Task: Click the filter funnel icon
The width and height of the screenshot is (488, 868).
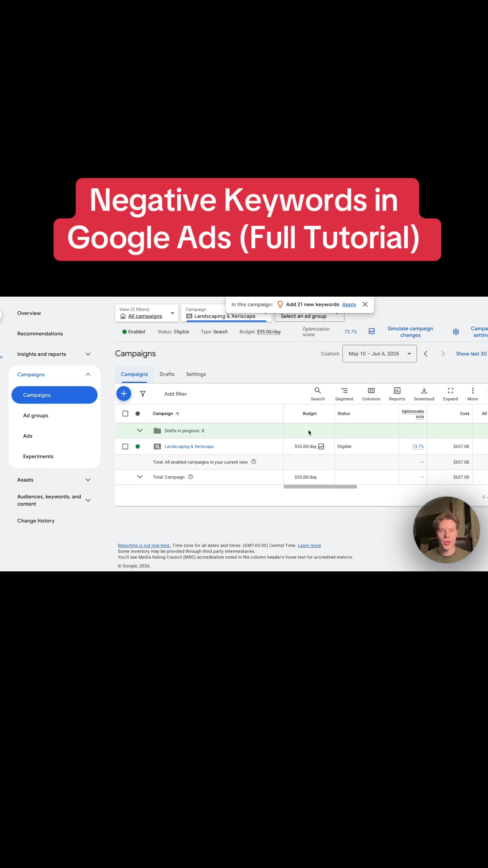Action: (x=143, y=394)
